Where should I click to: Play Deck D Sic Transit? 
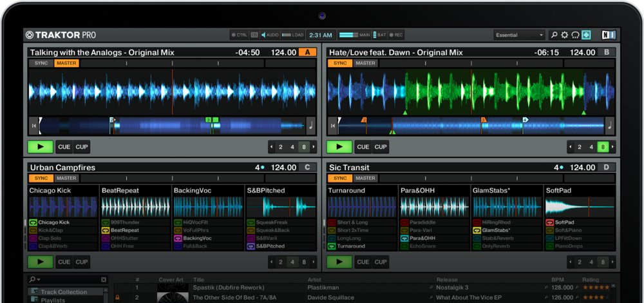(x=339, y=262)
